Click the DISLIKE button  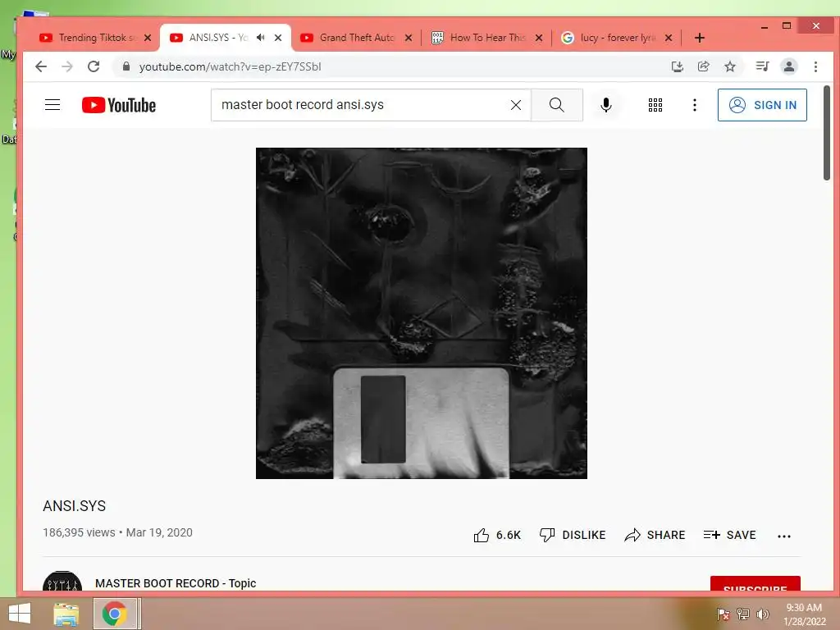click(x=573, y=535)
